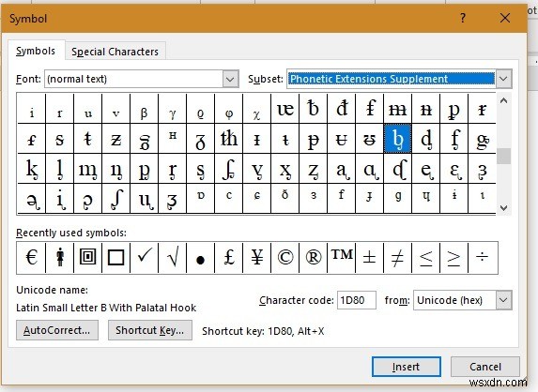
Task: Open the dialog help question mark
Action: coord(463,18)
